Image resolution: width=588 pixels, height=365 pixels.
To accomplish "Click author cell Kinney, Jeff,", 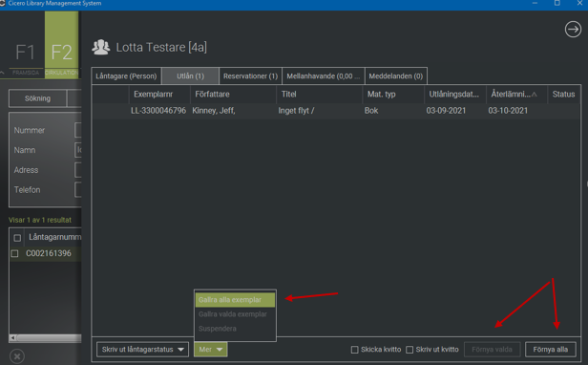I will [x=214, y=111].
